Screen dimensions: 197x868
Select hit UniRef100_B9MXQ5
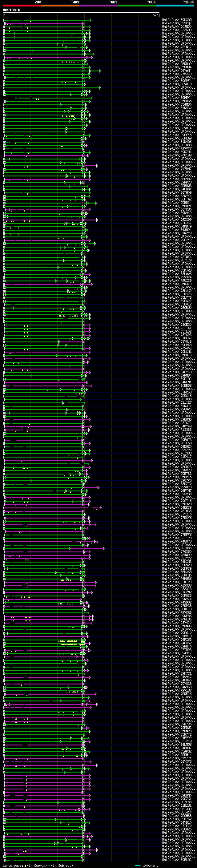point(177,20)
